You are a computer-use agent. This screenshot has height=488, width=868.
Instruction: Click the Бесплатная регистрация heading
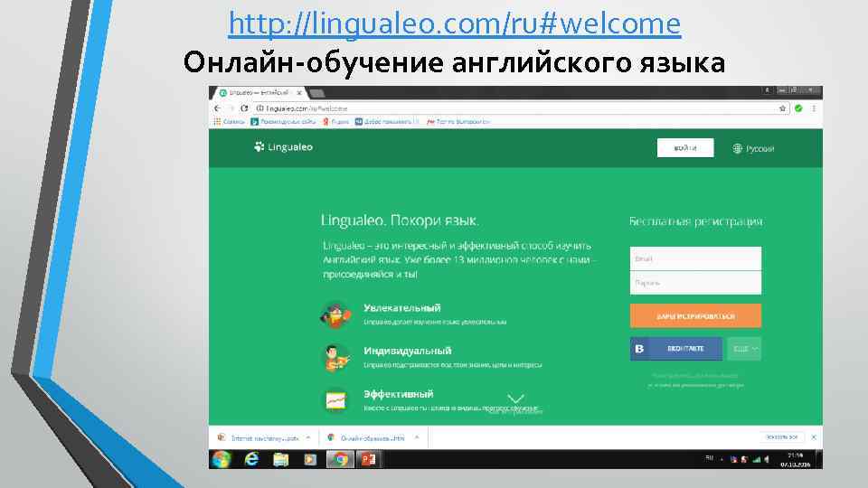coord(695,221)
